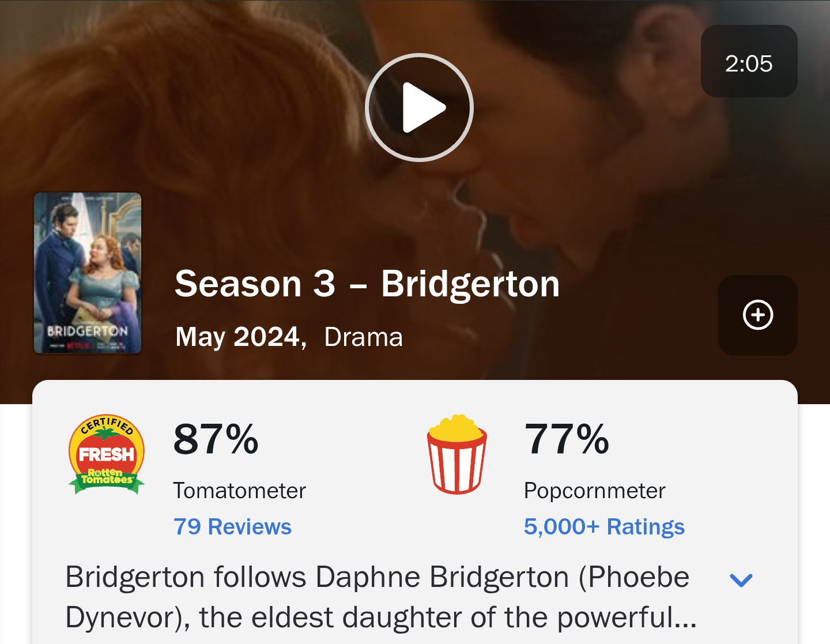Image resolution: width=830 pixels, height=644 pixels.
Task: Click the add to watchlist plus icon
Action: click(757, 315)
